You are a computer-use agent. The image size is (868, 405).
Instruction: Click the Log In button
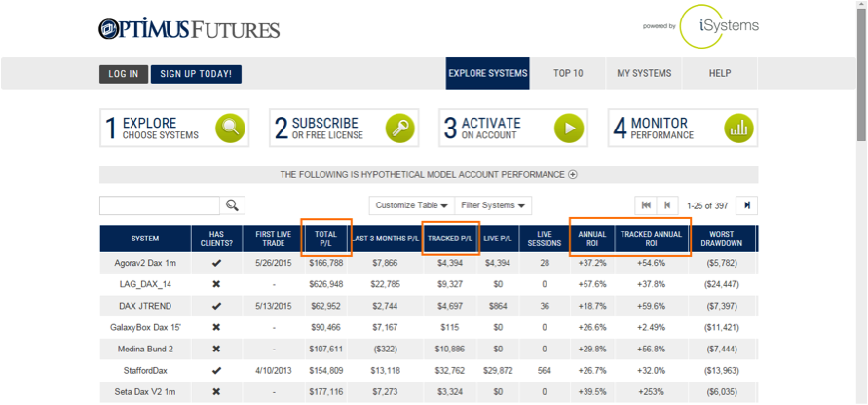point(124,74)
